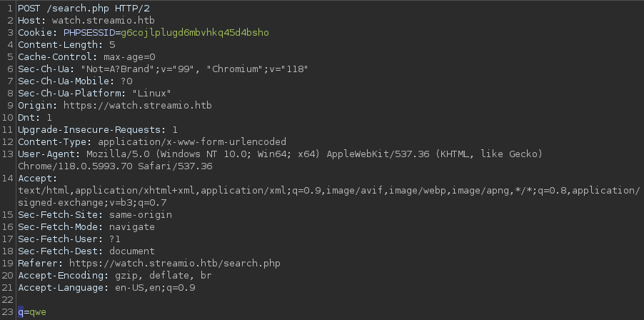The width and height of the screenshot is (644, 320).
Task: Place cursor on Content-Length value 5
Action: coord(112,45)
